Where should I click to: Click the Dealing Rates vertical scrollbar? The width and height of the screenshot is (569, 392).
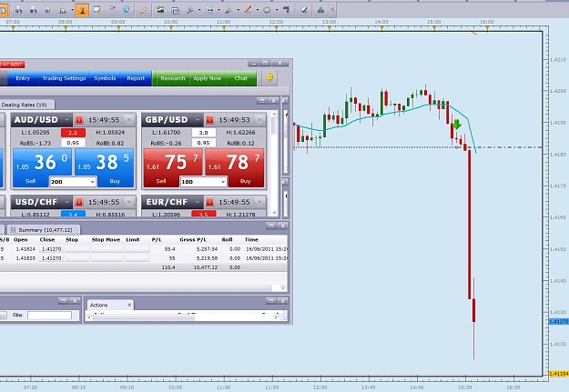(274, 165)
